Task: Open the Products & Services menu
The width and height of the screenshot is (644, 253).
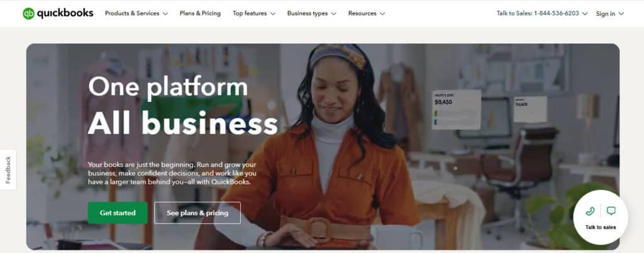Action: [132, 14]
